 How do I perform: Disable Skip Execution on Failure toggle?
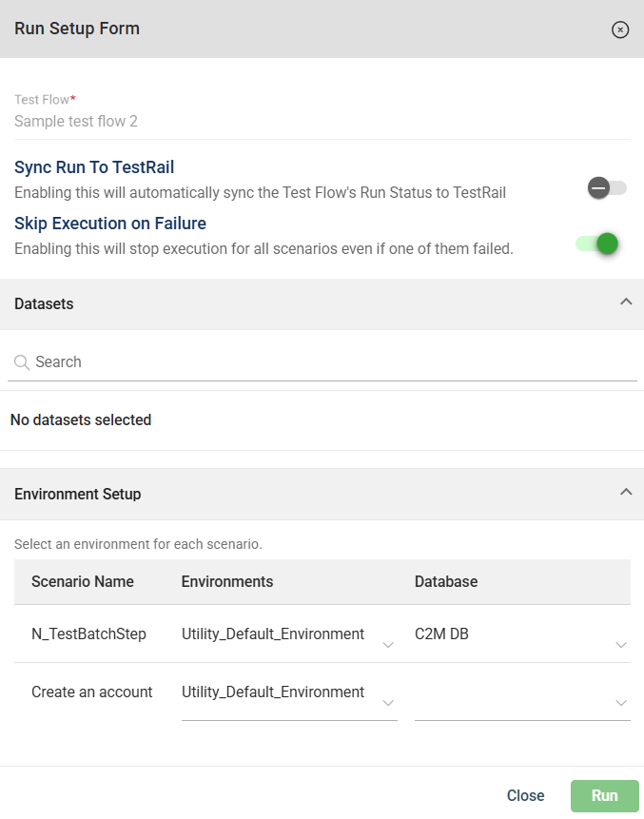click(598, 244)
